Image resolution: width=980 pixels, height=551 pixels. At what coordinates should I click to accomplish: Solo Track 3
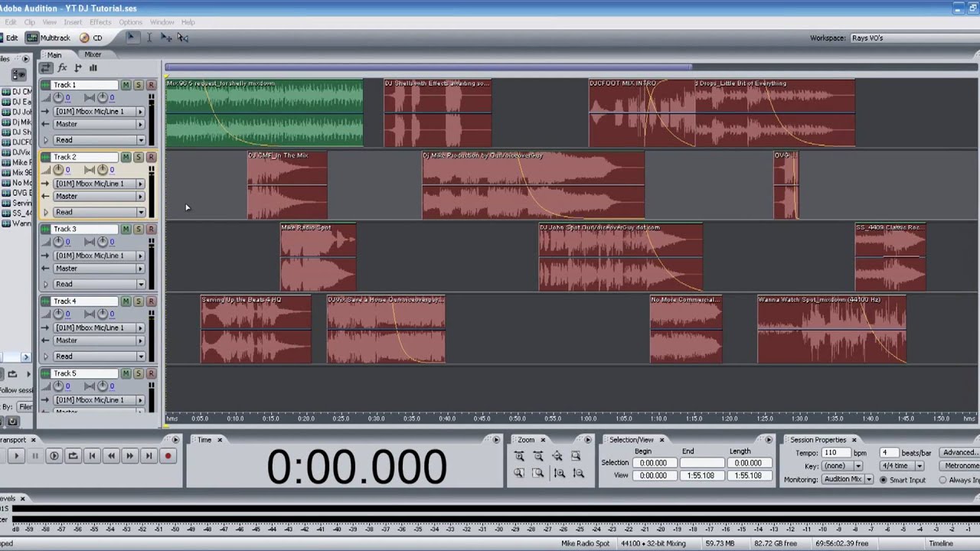[138, 229]
